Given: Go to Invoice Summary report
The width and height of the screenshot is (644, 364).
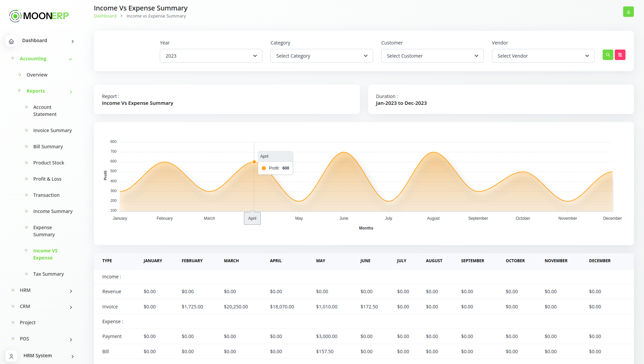Looking at the screenshot, I should [x=52, y=130].
